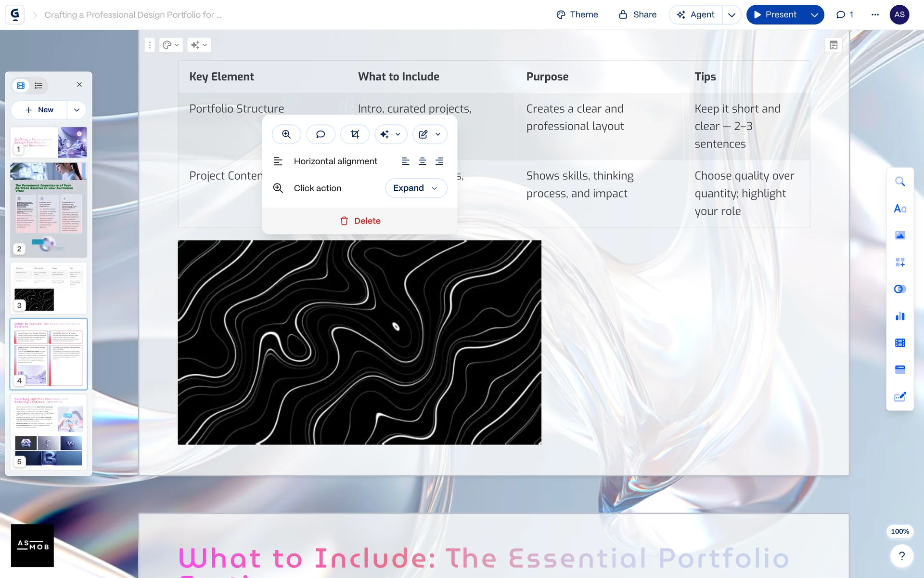Switch to list outline view
This screenshot has width=924, height=578.
(39, 86)
